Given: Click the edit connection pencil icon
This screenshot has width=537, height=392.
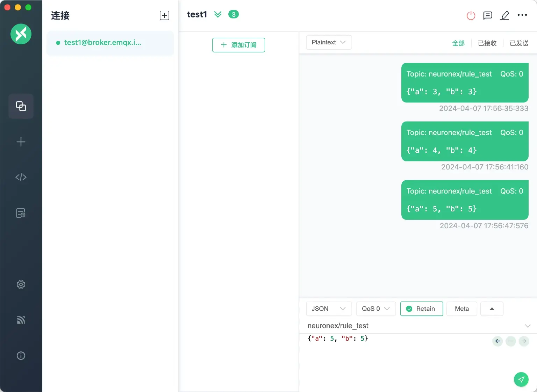Looking at the screenshot, I should click(x=505, y=15).
